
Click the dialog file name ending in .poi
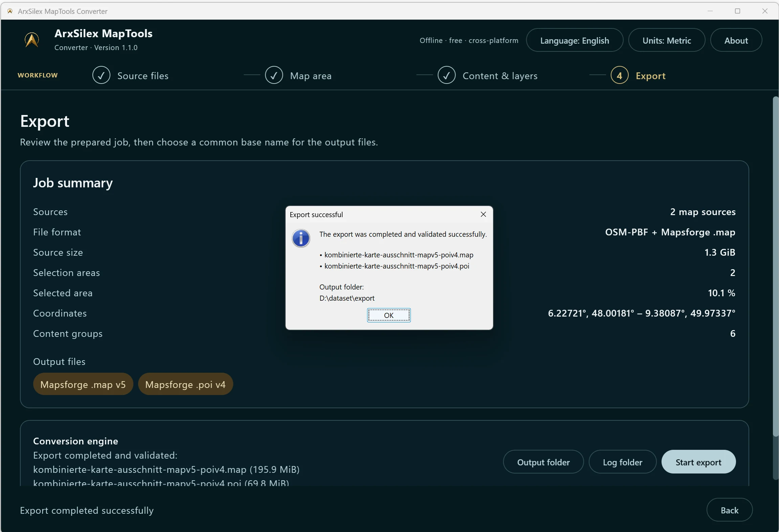pyautogui.click(x=397, y=266)
